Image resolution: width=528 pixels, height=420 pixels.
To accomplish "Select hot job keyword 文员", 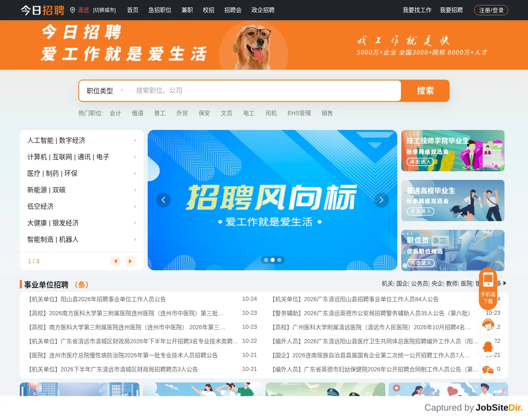I will tap(227, 113).
